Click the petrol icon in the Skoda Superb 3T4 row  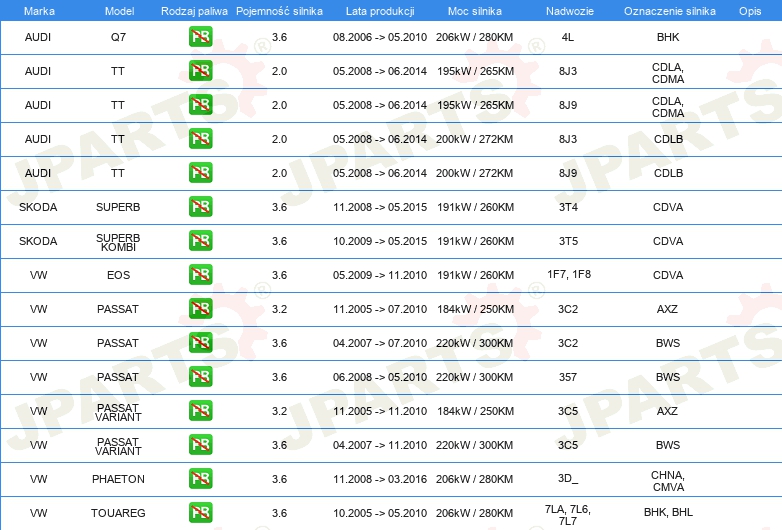coord(200,206)
